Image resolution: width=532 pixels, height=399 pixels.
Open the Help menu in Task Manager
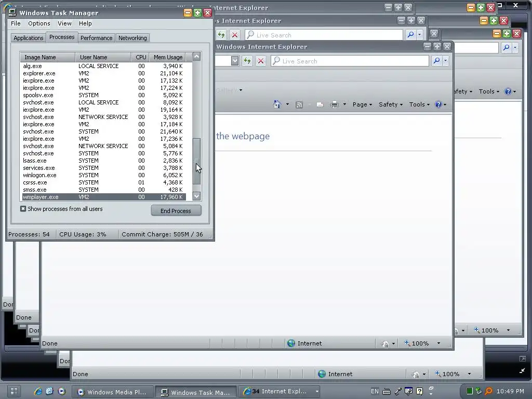85,23
